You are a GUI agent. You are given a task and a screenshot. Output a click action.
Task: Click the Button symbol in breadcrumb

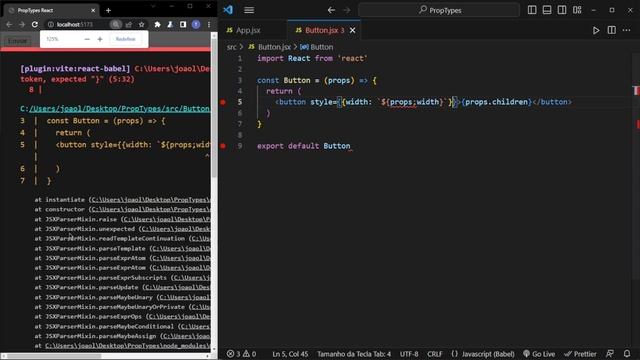pyautogui.click(x=317, y=47)
